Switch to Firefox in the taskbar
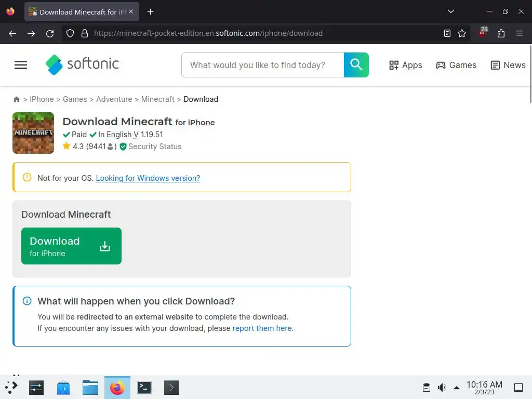The height and width of the screenshot is (399, 532). point(117,388)
